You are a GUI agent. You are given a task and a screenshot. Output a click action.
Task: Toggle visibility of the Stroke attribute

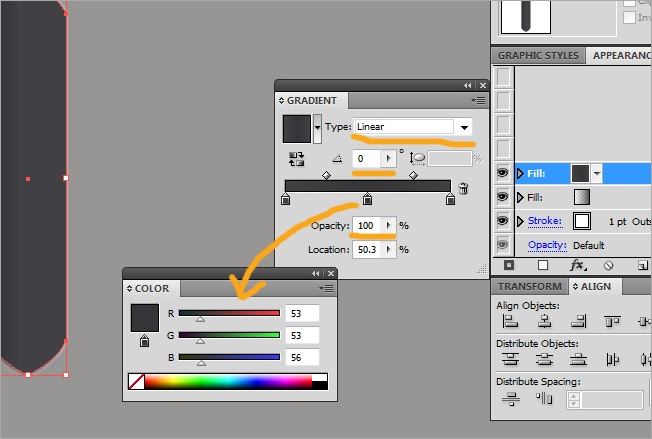[502, 221]
